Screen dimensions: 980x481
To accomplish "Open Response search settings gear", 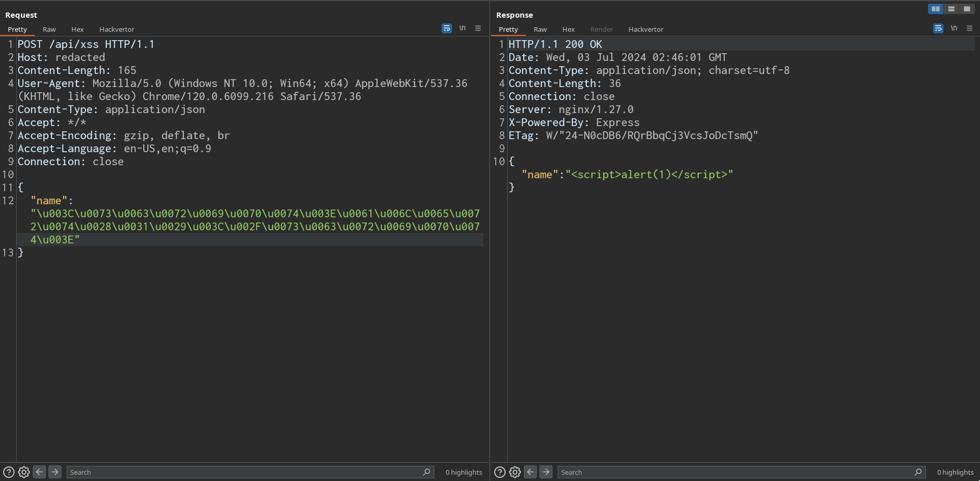I will (515, 472).
